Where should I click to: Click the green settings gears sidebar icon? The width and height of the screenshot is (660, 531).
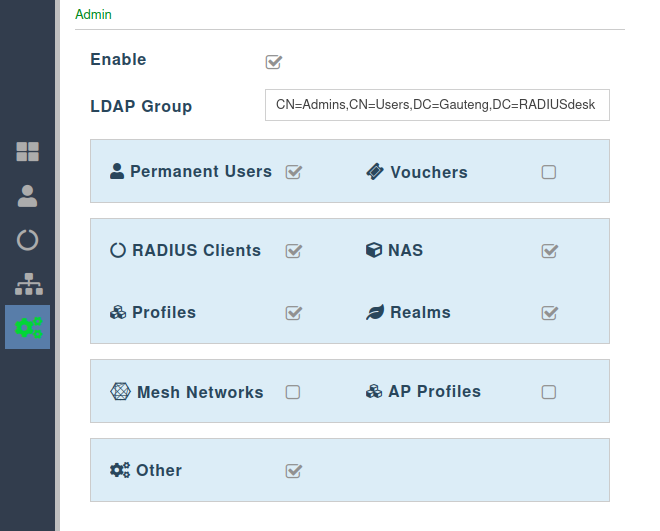pyautogui.click(x=27, y=327)
